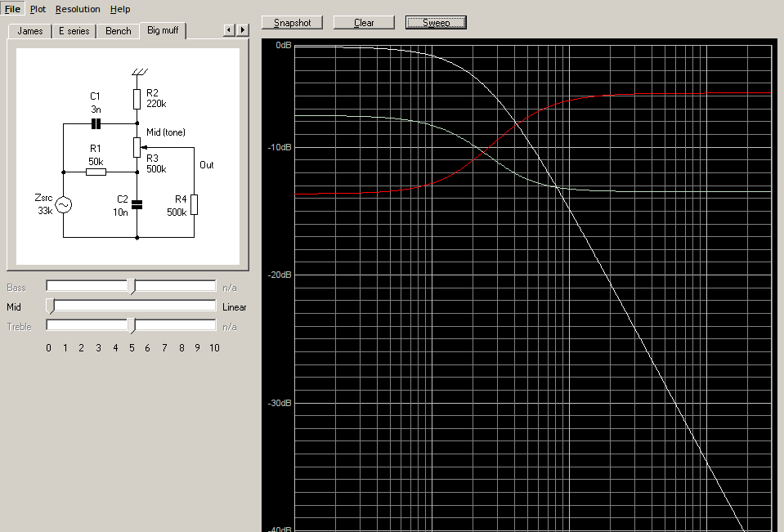Open the Help menu

click(120, 9)
